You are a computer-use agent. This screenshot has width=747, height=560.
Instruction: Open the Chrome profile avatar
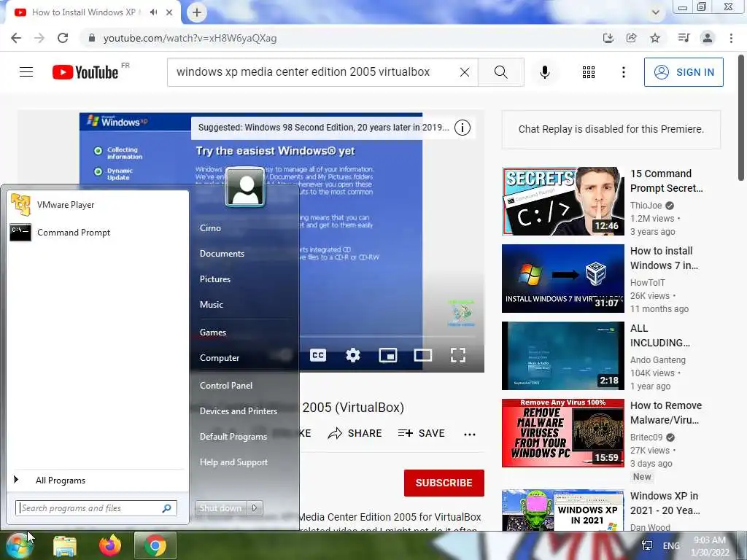point(708,38)
